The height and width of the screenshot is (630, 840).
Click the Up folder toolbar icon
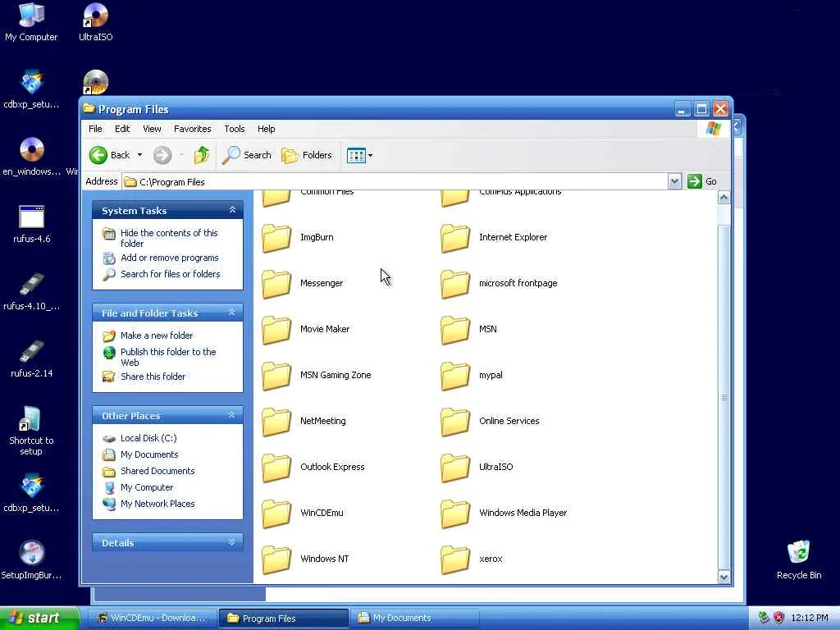[x=202, y=155]
